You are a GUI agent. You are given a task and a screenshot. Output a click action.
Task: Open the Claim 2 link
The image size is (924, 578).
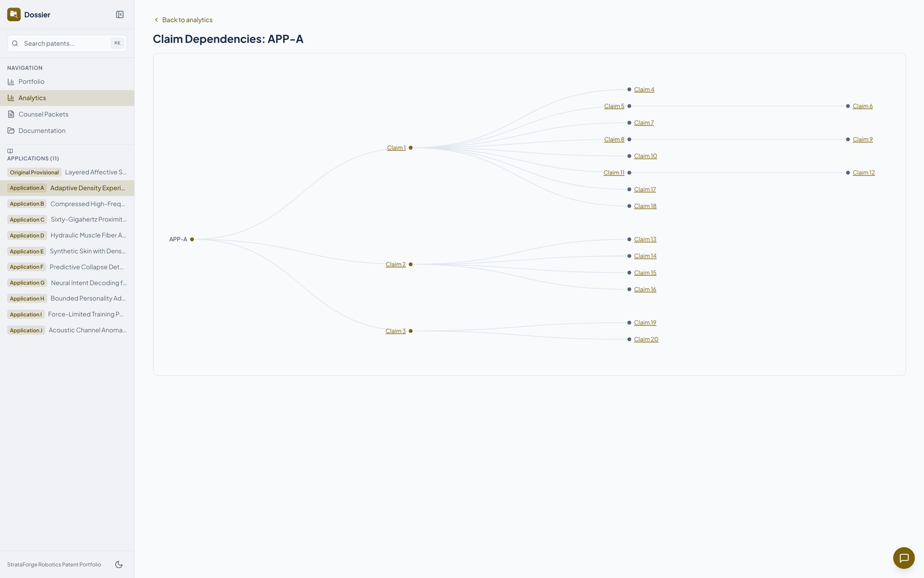coord(396,265)
